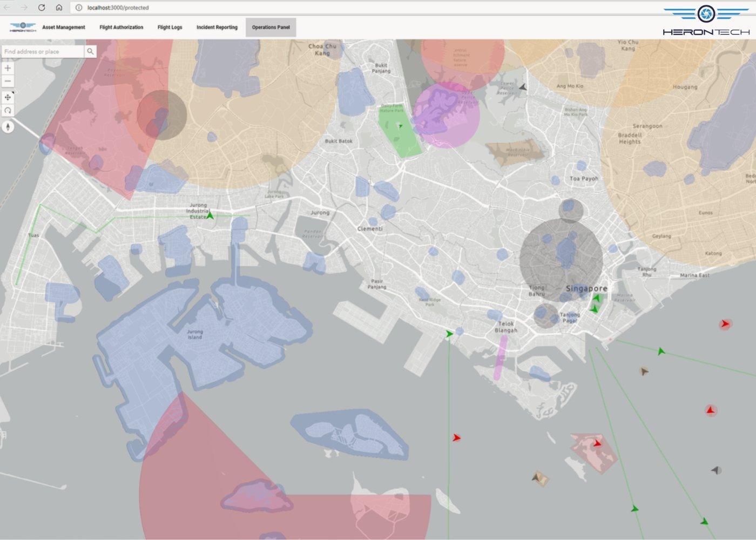756x540 pixels.
Task: Open Incident Reporting section
Action: click(x=217, y=27)
